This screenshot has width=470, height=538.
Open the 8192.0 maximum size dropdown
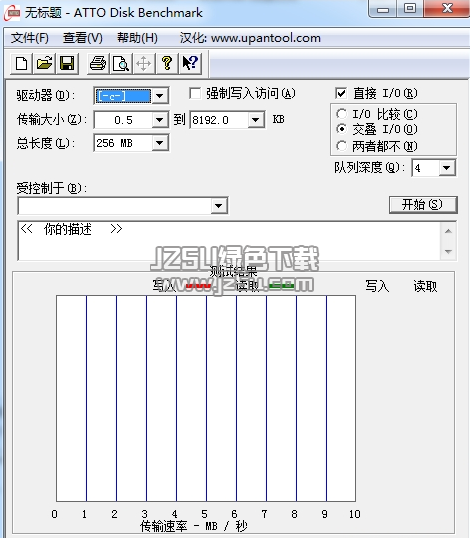tap(256, 120)
